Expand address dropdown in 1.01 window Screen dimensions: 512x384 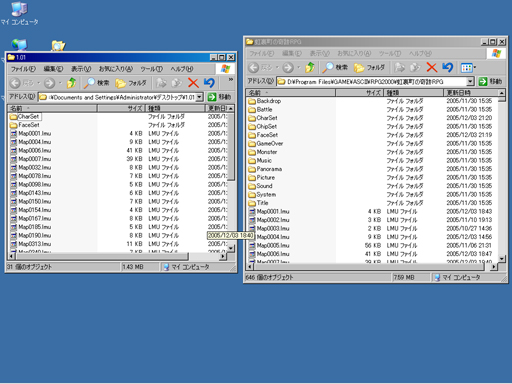tap(199, 97)
